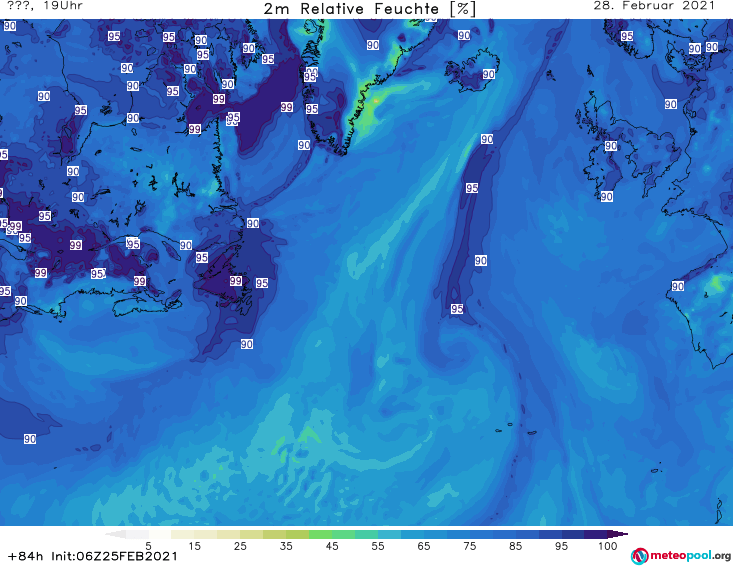
Task: Click the meteopool.org logo
Action: pyautogui.click(x=681, y=556)
